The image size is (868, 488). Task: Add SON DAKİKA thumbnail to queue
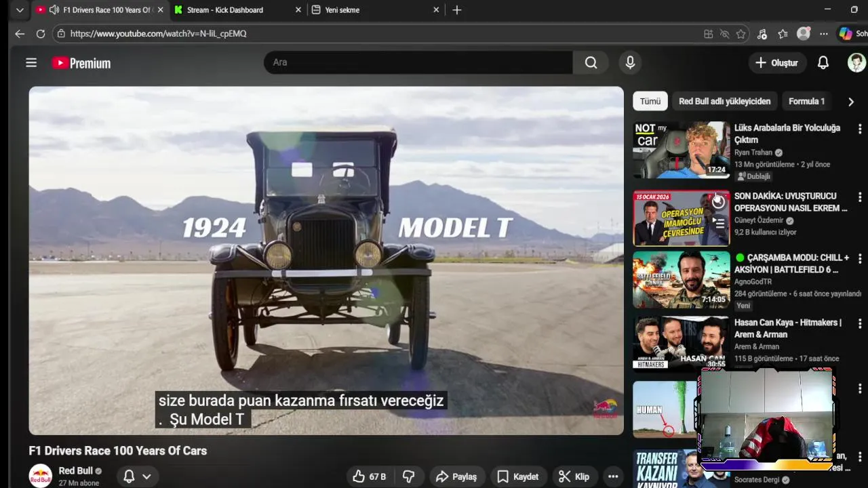pos(718,222)
